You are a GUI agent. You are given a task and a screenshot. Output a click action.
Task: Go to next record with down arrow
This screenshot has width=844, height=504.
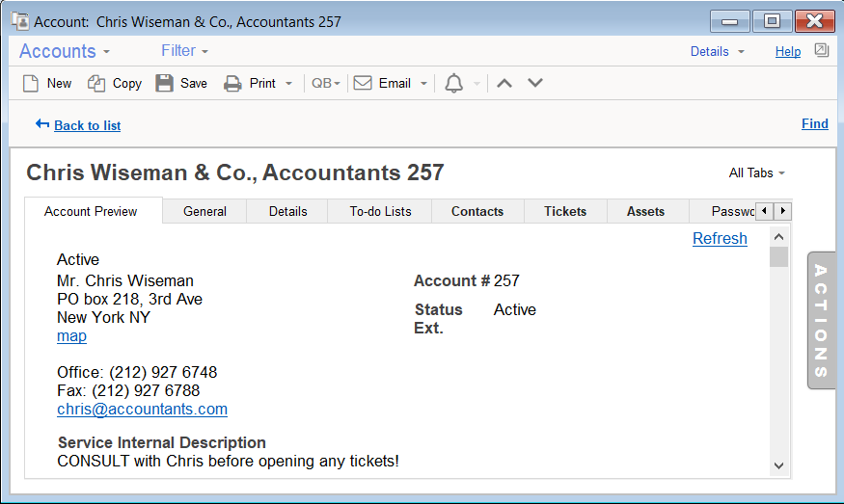tap(535, 84)
